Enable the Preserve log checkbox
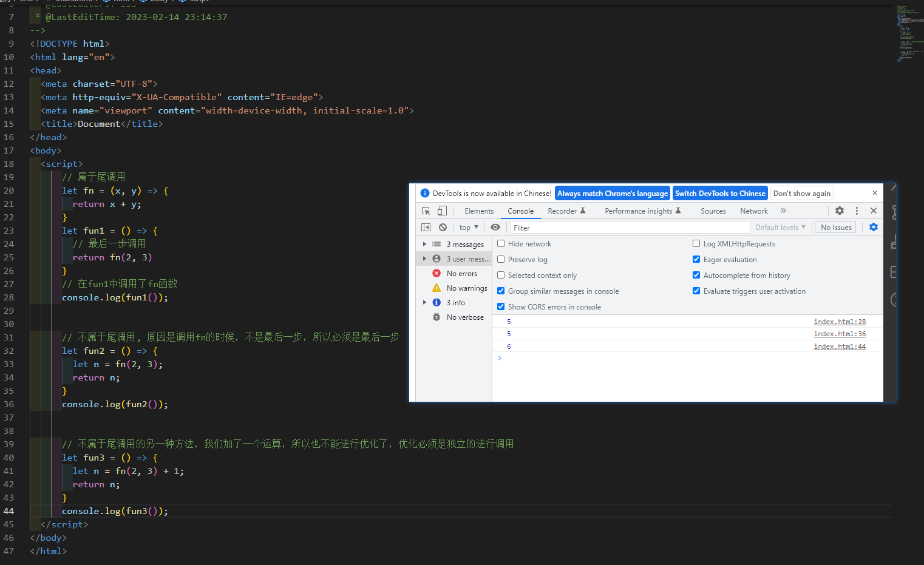 [x=501, y=259]
